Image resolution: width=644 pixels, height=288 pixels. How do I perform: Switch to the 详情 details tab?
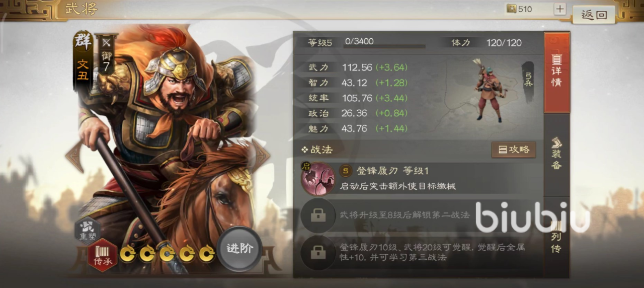pos(556,73)
